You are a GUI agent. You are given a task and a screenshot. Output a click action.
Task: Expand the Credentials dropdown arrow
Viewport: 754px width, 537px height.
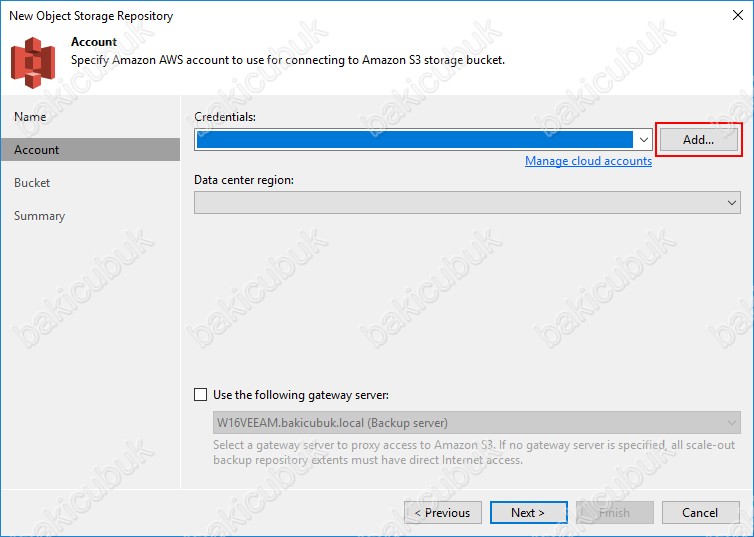pyautogui.click(x=643, y=140)
